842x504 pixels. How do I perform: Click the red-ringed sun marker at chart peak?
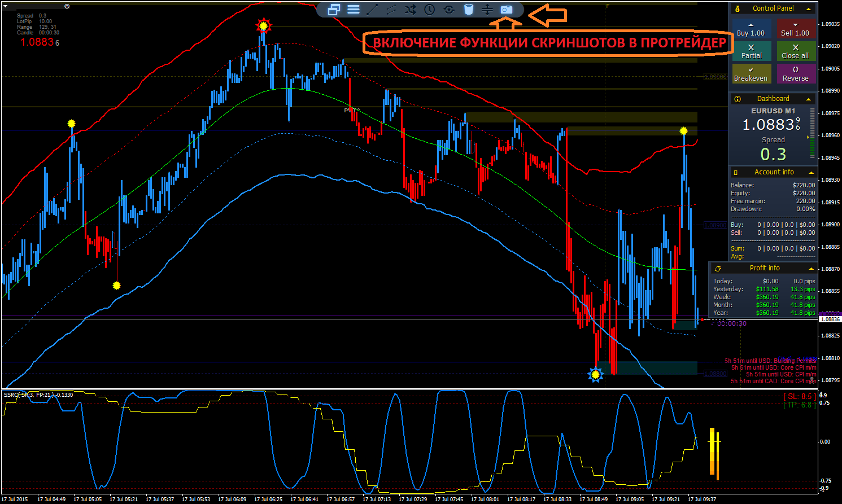point(263,25)
